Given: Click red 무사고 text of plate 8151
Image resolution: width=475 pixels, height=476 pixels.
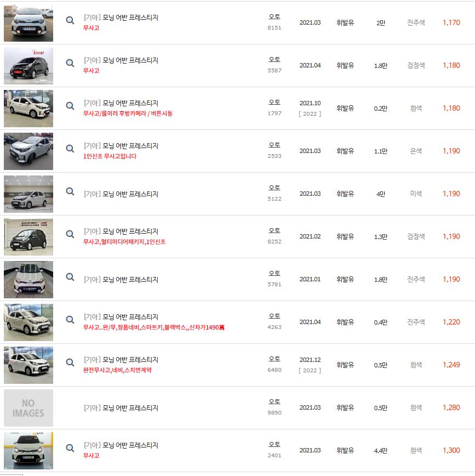Looking at the screenshot, I should [91, 28].
